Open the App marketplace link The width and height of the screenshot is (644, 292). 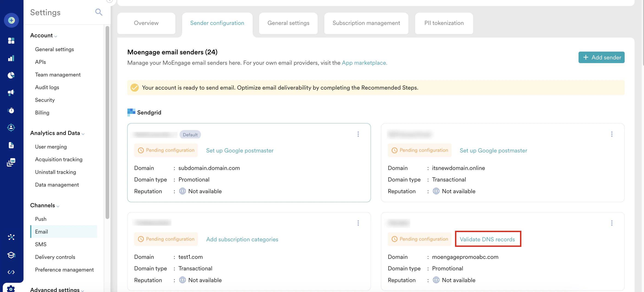click(x=364, y=63)
